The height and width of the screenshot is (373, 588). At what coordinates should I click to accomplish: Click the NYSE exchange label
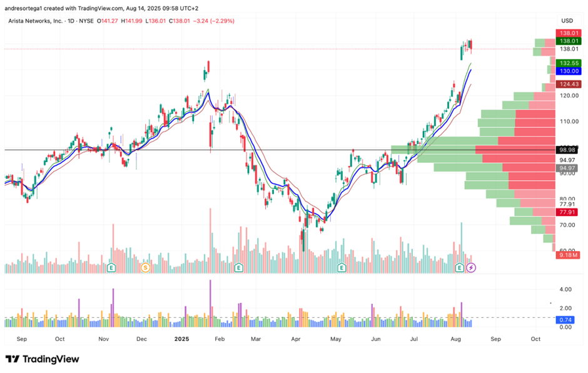pyautogui.click(x=86, y=21)
